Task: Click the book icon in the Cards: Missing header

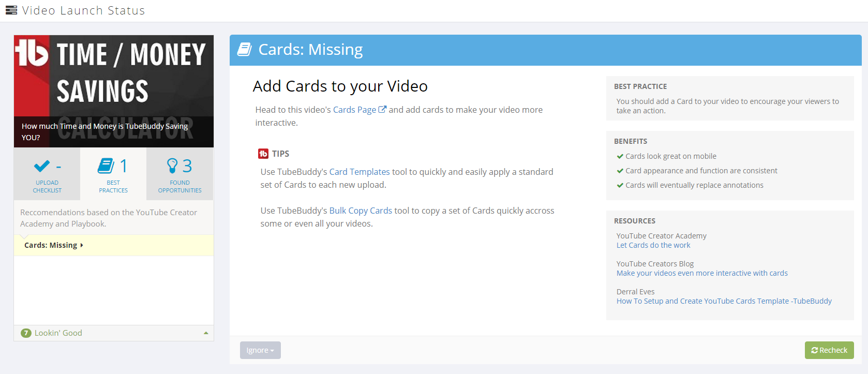Action: point(244,50)
